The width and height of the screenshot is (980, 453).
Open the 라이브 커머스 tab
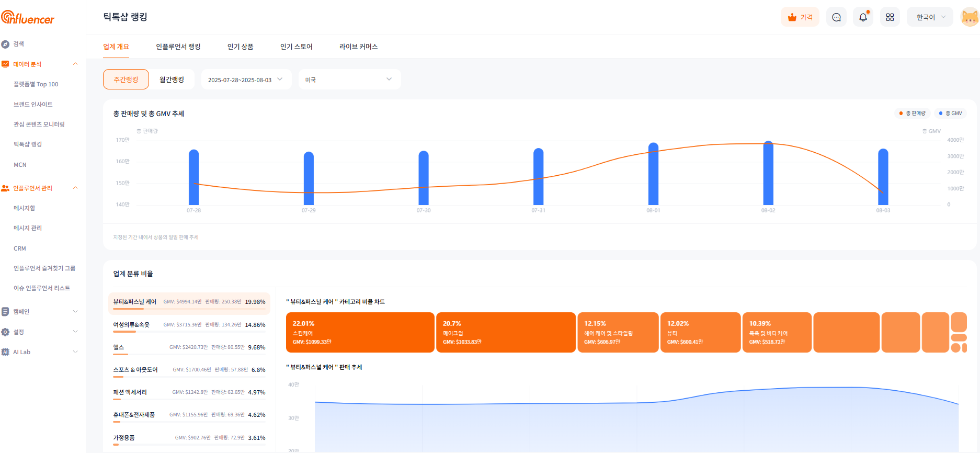(x=358, y=47)
